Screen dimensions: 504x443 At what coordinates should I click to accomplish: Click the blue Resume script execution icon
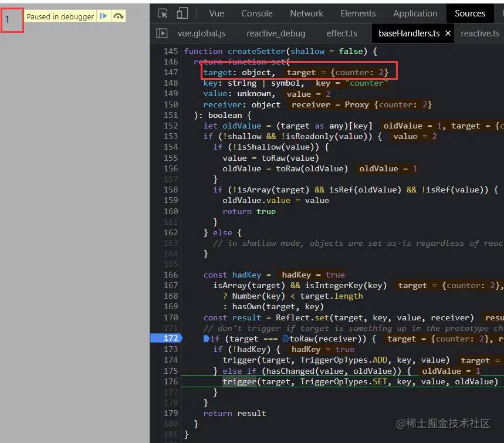pos(103,16)
